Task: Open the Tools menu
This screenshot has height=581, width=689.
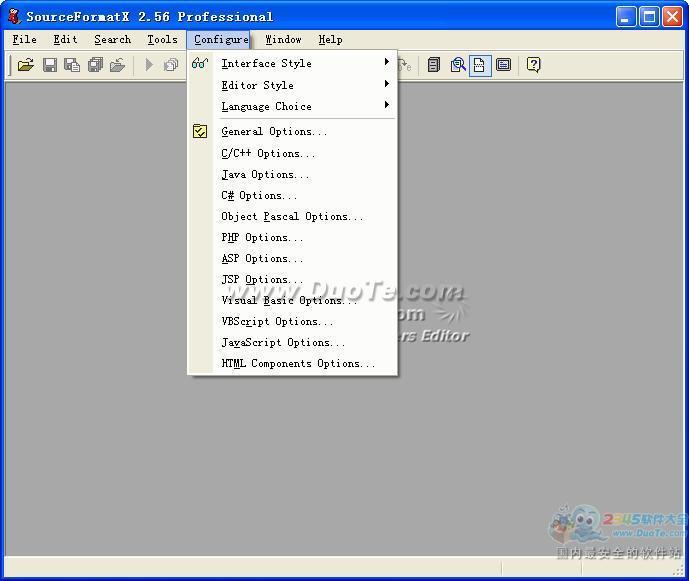Action: click(162, 40)
